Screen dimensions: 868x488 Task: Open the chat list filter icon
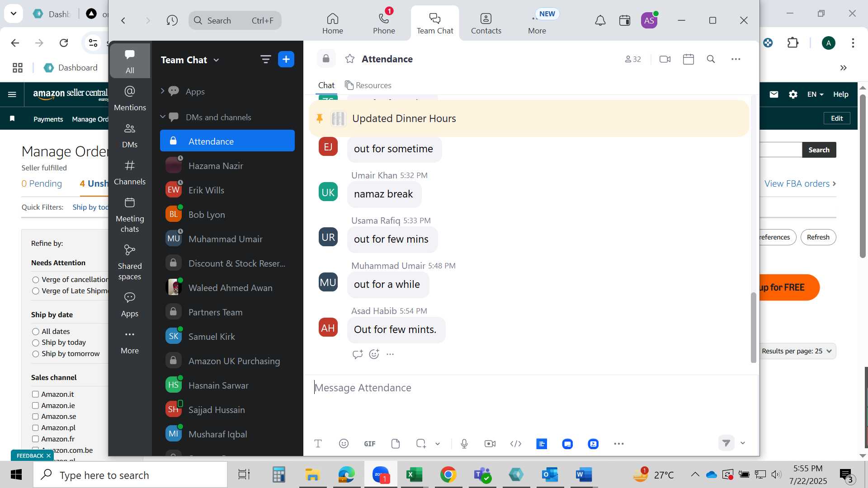265,59
